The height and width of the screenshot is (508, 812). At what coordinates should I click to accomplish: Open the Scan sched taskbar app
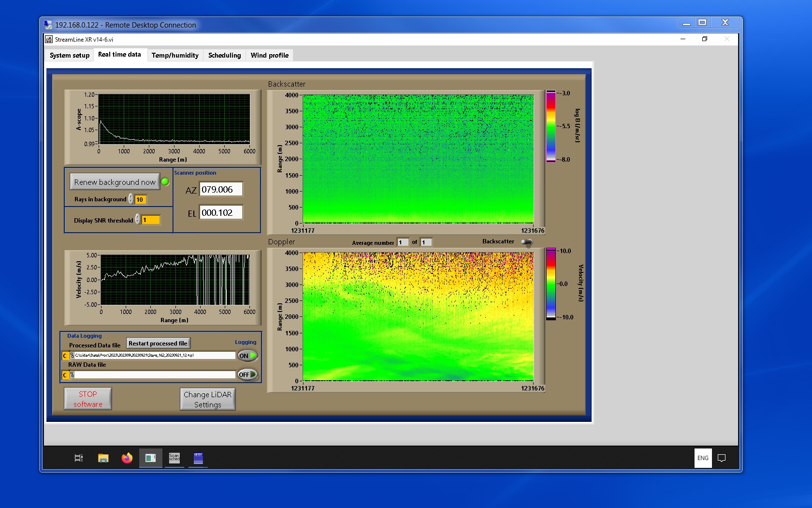click(174, 458)
